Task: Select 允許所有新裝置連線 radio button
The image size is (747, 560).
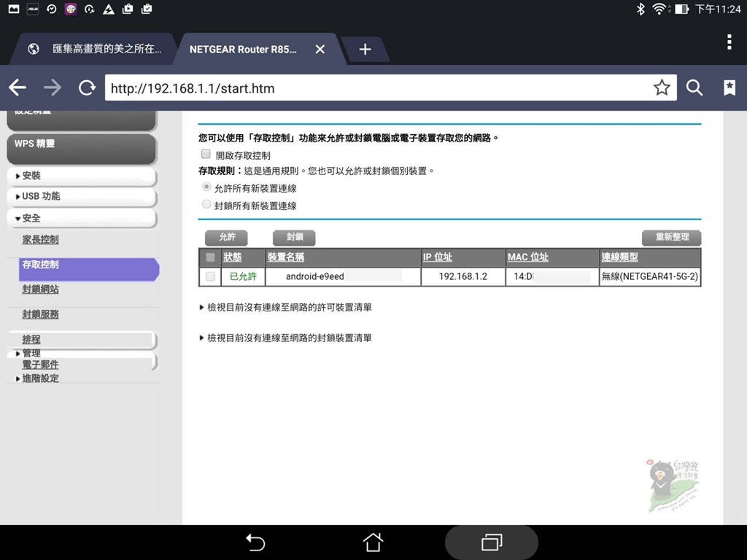Action: 206,187
